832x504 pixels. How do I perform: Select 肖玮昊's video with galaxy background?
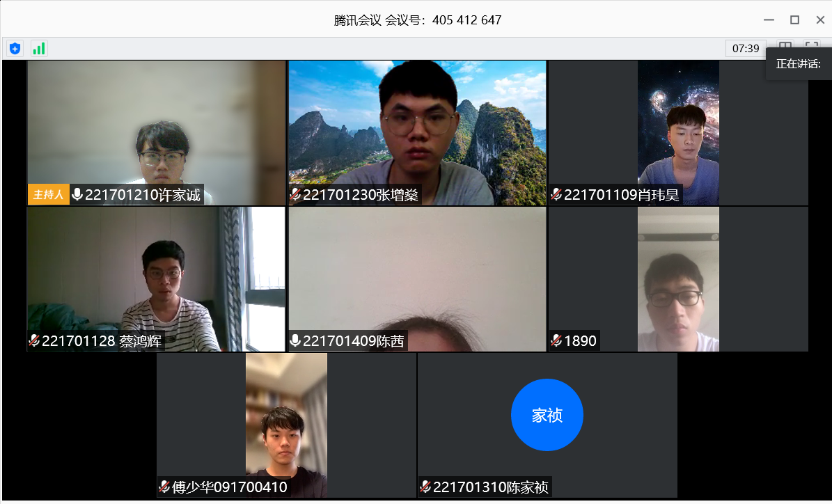[x=678, y=133]
